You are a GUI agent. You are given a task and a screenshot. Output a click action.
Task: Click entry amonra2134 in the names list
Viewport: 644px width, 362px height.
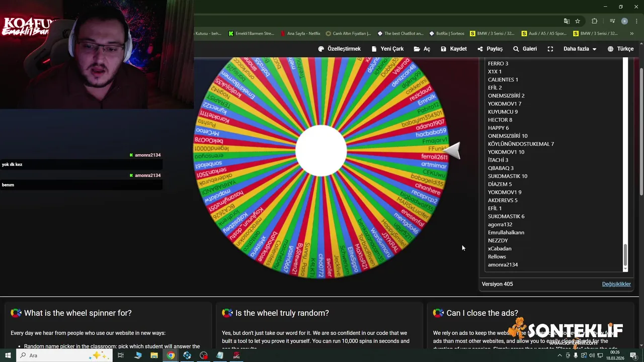(503, 264)
